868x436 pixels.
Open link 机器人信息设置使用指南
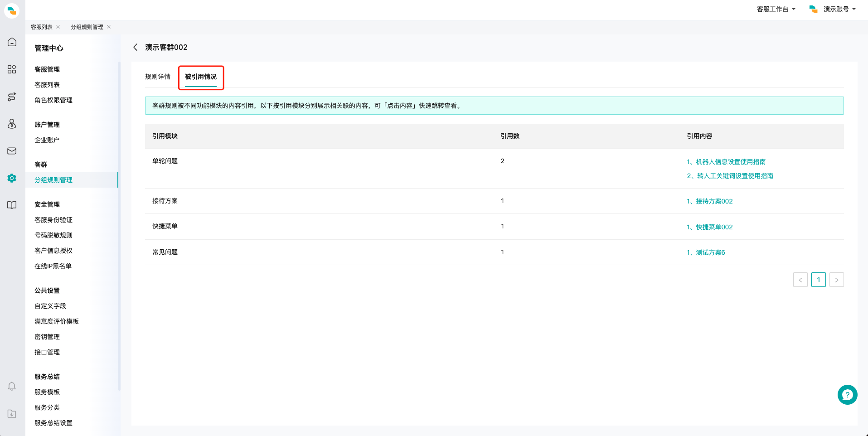tap(726, 162)
